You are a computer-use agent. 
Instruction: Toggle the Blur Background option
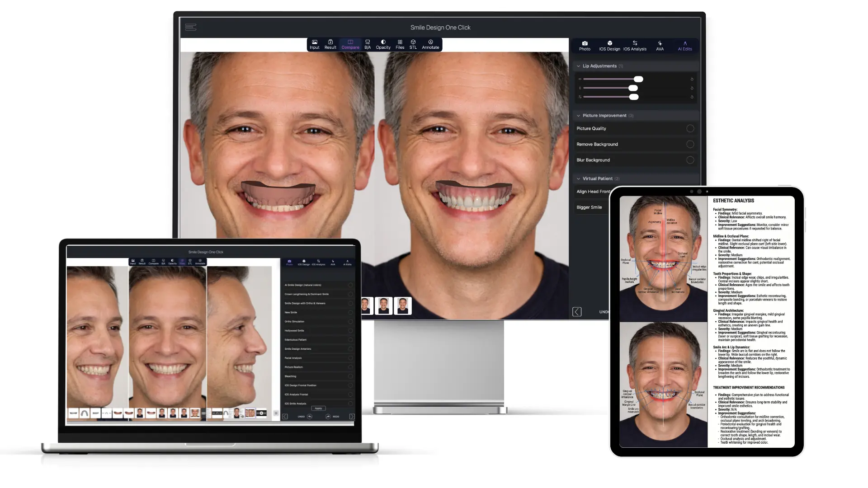(690, 160)
